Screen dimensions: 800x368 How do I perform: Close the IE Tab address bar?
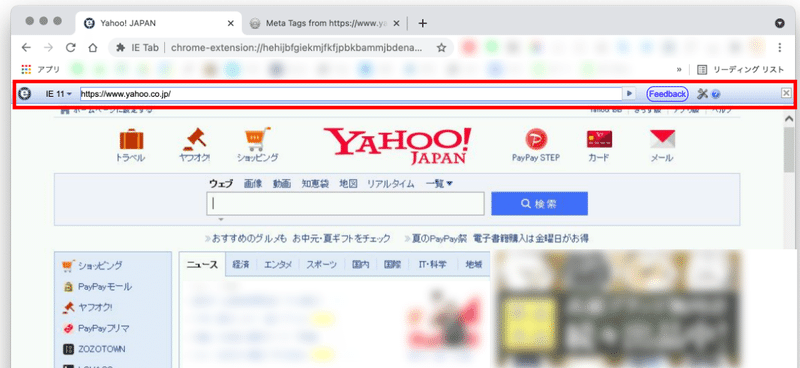click(x=786, y=93)
